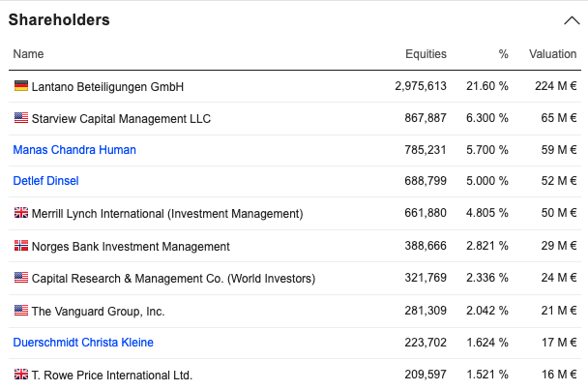This screenshot has height=391, width=588.
Task: Click the UK flag beside T. Rowe Price
Action: (x=21, y=375)
